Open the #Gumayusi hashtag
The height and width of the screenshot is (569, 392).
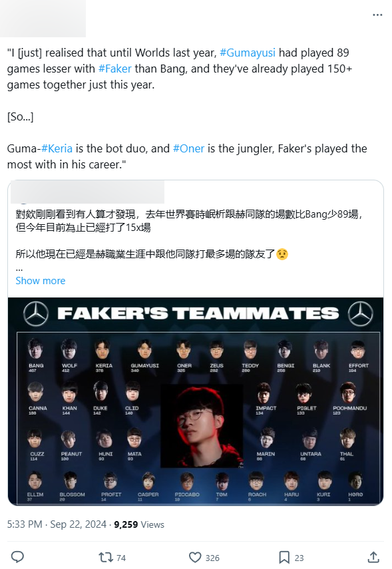[248, 53]
